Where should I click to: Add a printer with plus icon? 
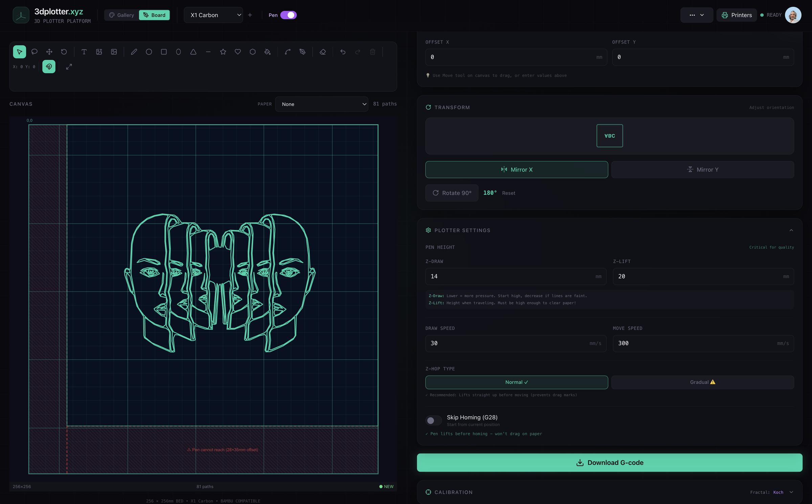click(250, 15)
